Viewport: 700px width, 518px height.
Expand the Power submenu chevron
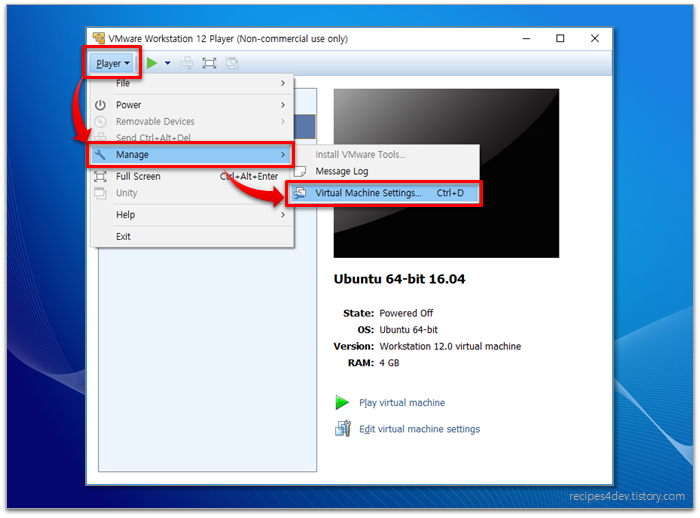[x=283, y=105]
